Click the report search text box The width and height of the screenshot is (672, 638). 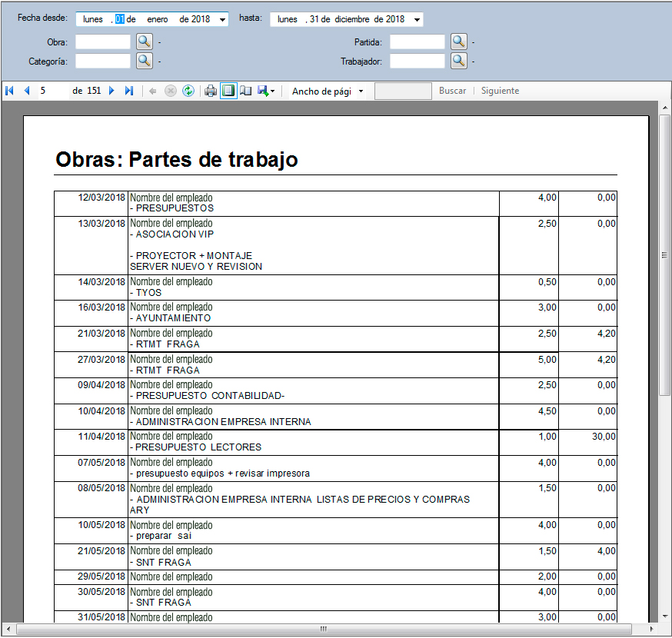point(403,91)
